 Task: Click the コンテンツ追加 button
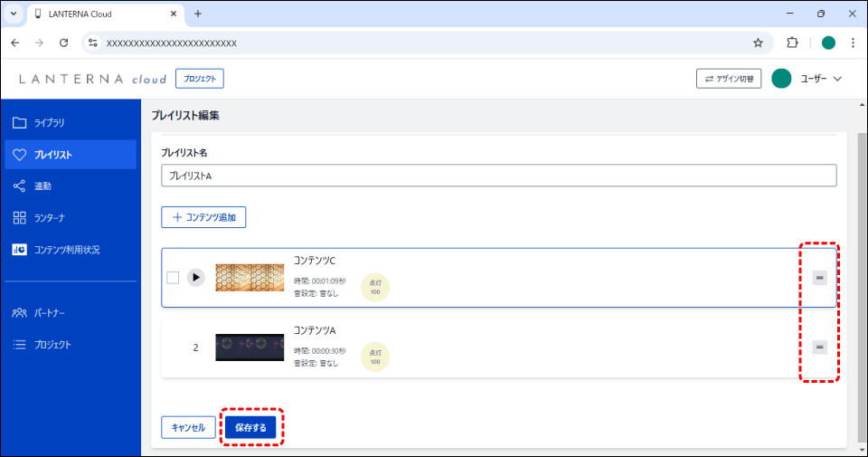point(203,217)
